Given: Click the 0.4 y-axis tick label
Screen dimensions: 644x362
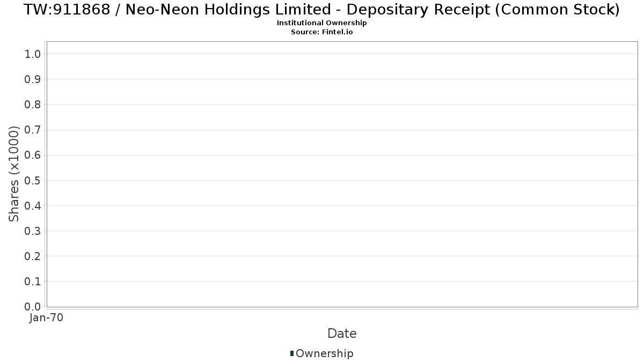Looking at the screenshot, I should [33, 206].
